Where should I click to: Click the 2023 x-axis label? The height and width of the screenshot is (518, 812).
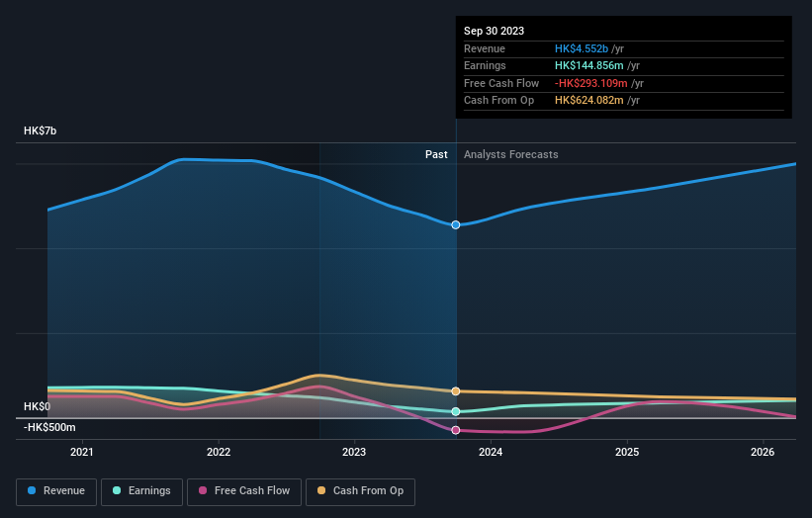coord(354,452)
